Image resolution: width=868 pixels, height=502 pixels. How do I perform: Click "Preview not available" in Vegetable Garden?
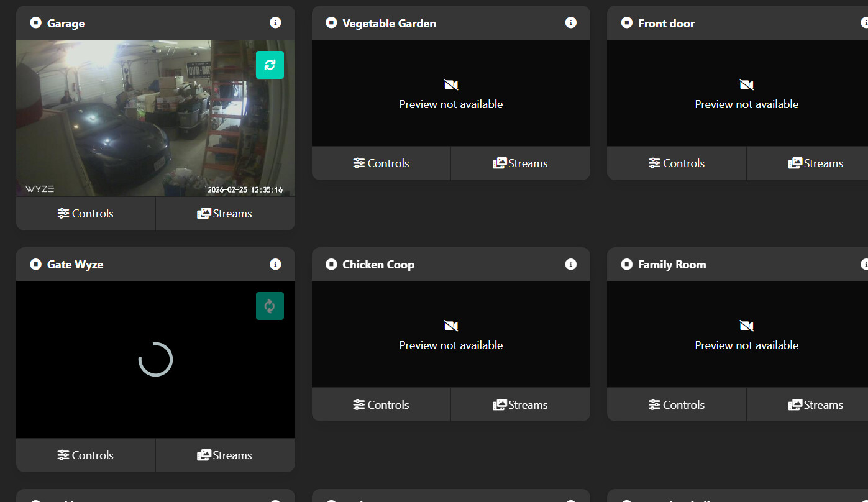(451, 104)
